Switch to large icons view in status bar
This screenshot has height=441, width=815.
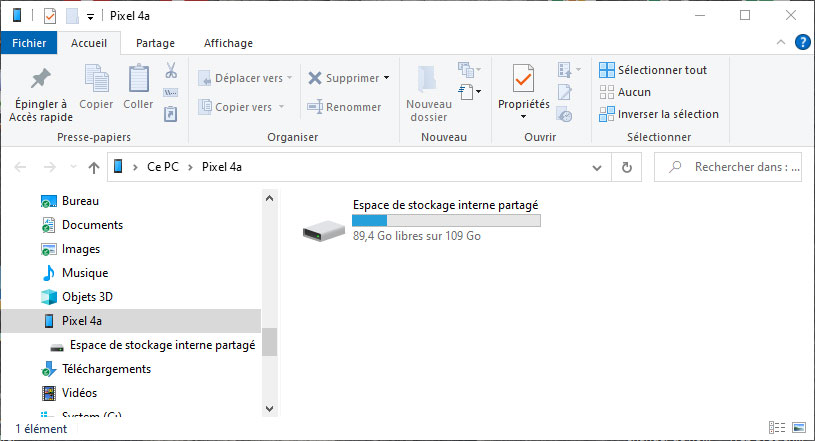[799, 427]
